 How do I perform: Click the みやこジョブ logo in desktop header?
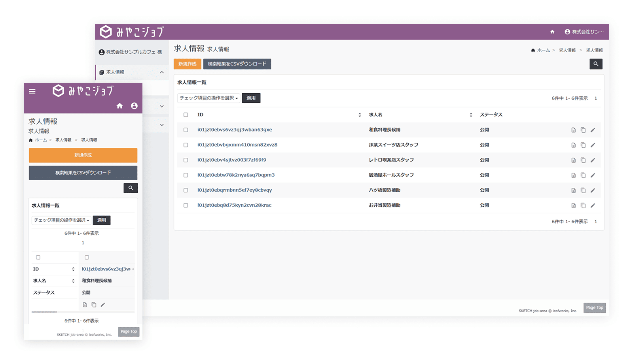click(132, 32)
